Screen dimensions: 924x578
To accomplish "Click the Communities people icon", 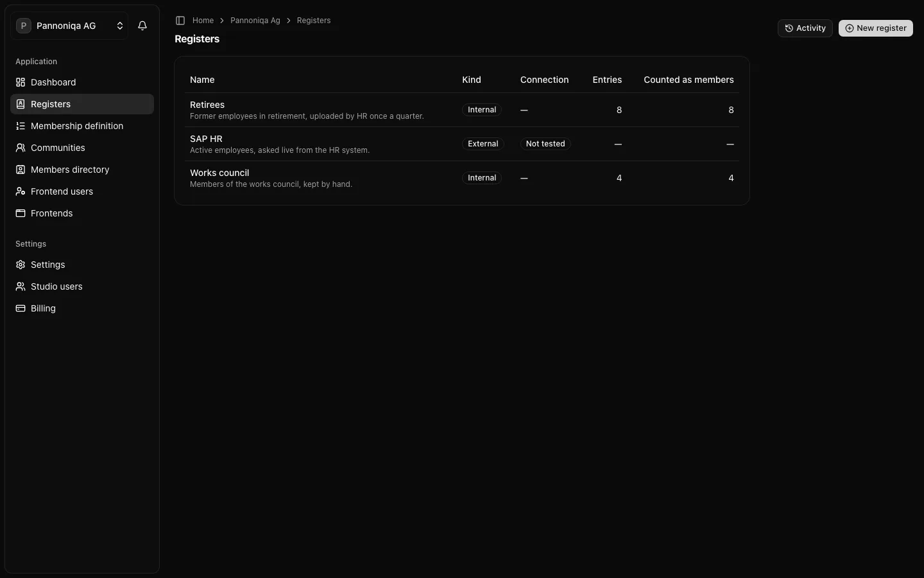I will click(21, 148).
